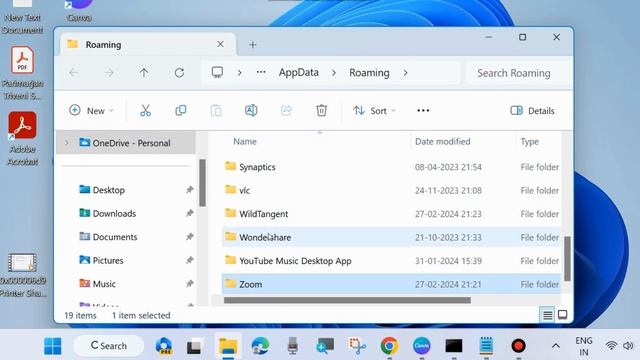Image resolution: width=640 pixels, height=360 pixels.
Task: Open Google Chrome from the taskbar
Action: tap(389, 346)
